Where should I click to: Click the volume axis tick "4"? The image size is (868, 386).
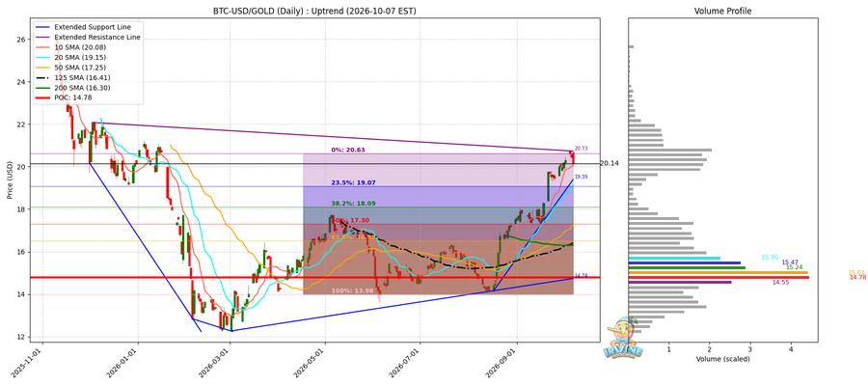(x=791, y=349)
